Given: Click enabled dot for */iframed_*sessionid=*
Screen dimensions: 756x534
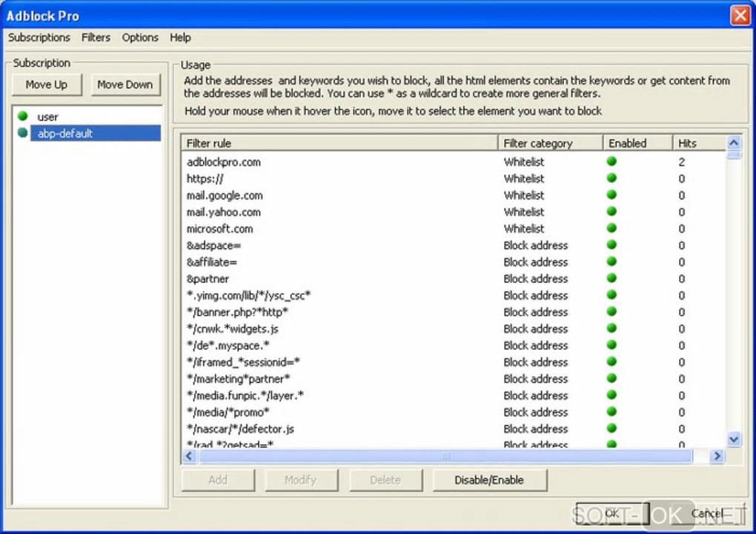Looking at the screenshot, I should point(611,361).
